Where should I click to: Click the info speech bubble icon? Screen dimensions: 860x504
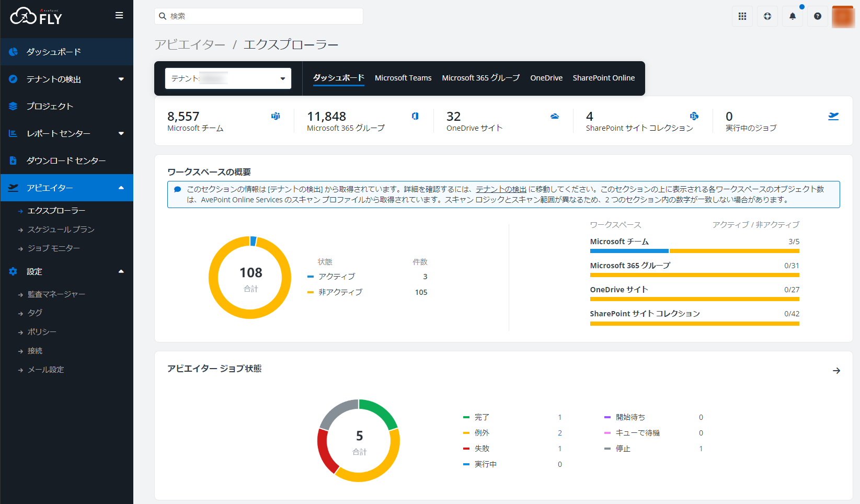178,189
